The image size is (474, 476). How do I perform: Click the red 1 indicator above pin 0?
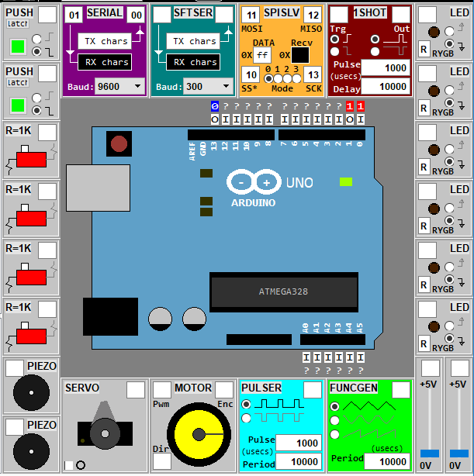tap(361, 106)
